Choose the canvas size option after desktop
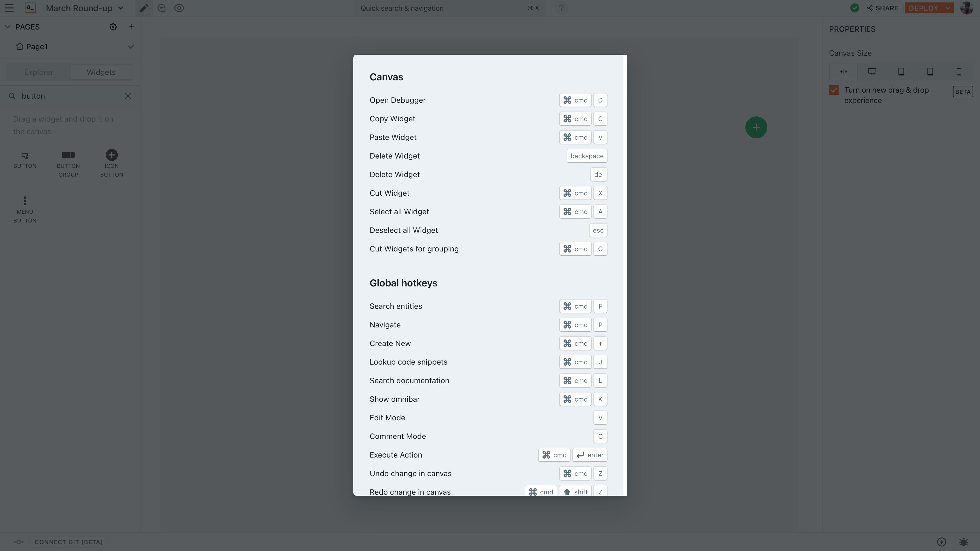Viewport: 980px width, 551px height. pyautogui.click(x=901, y=72)
